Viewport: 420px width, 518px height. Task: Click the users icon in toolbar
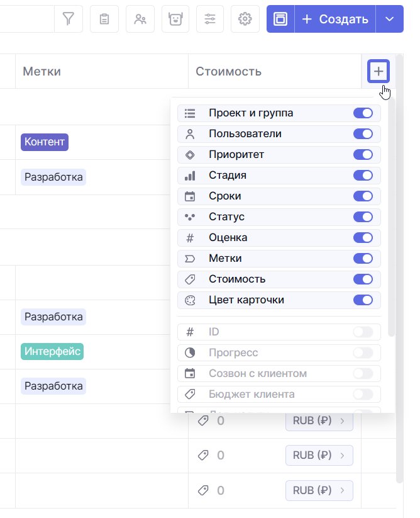[140, 20]
